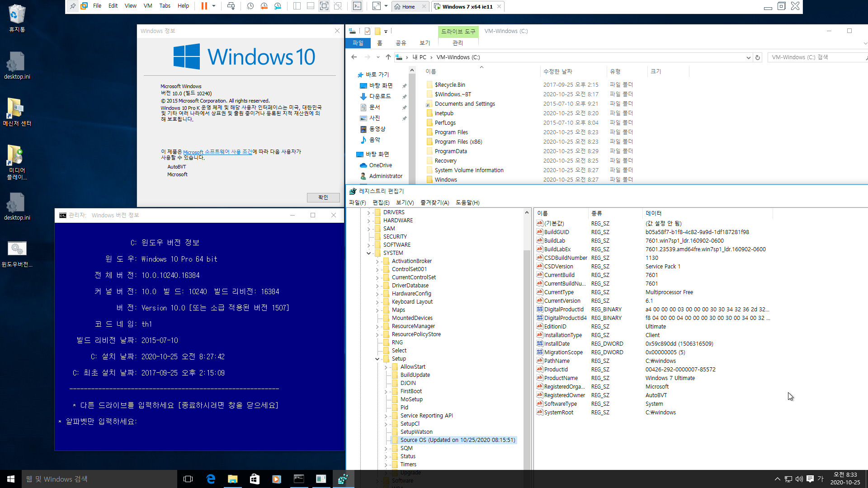This screenshot has height=488, width=868.
Task: Collapse the SYSTEM registry key
Action: (369, 253)
